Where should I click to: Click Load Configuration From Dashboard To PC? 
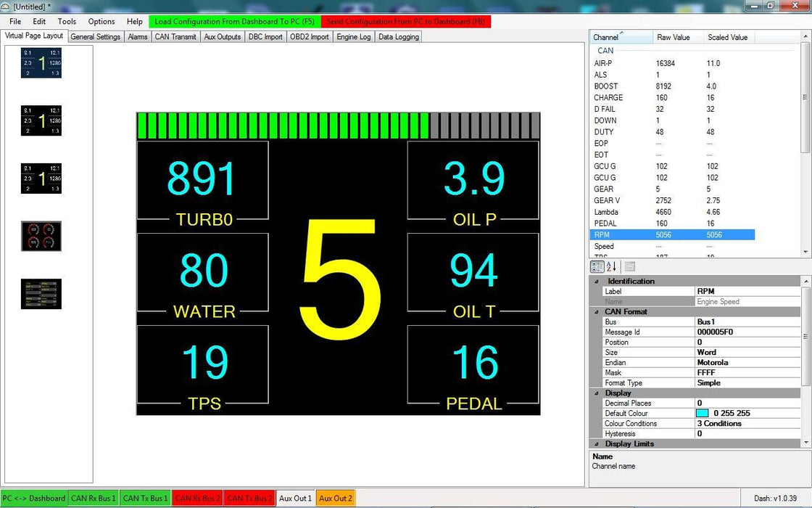[x=234, y=21]
